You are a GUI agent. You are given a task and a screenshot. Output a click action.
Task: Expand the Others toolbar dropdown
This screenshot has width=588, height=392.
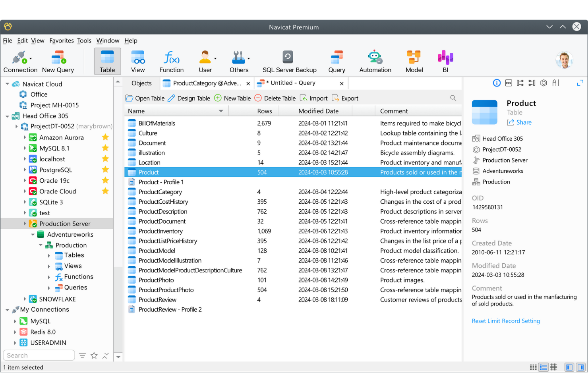(x=248, y=58)
